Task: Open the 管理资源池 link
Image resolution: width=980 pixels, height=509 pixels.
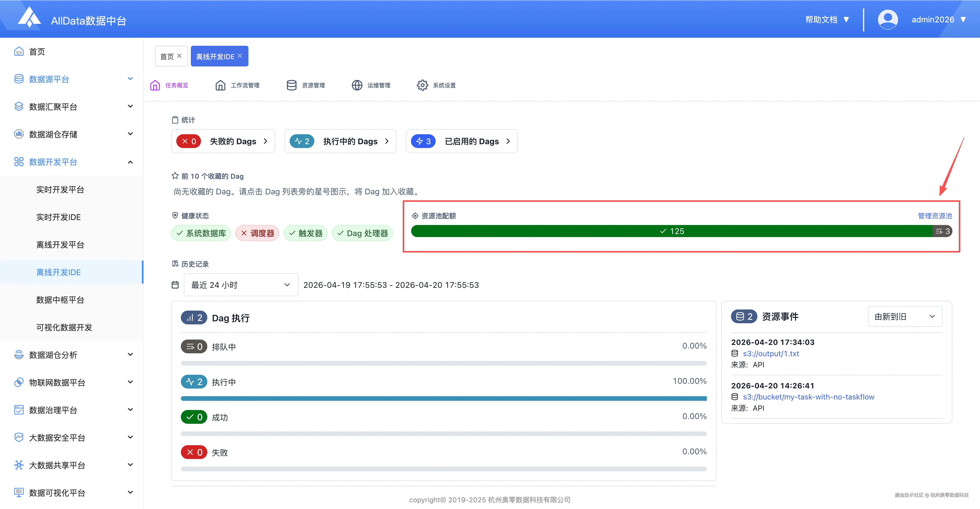Action: tap(935, 216)
